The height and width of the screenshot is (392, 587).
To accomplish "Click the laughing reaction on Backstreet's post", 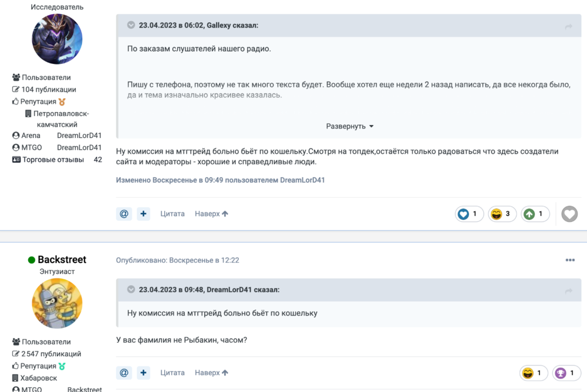I will pyautogui.click(x=534, y=373).
